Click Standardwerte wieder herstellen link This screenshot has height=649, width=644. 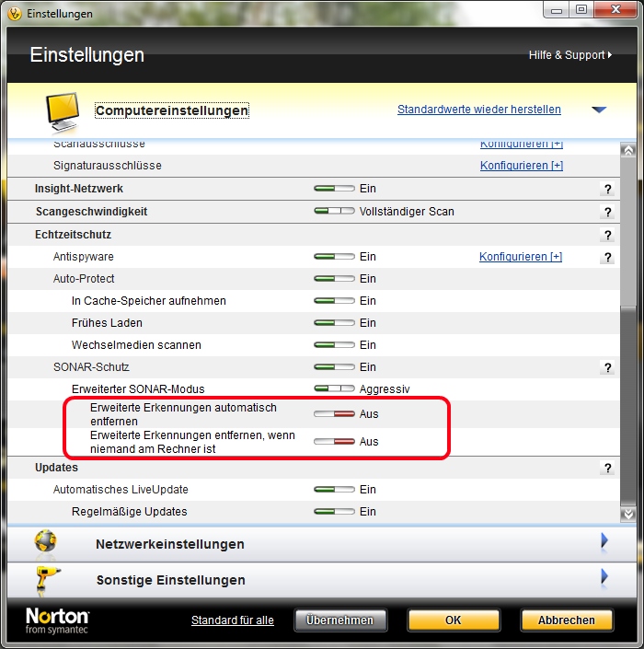coord(479,110)
